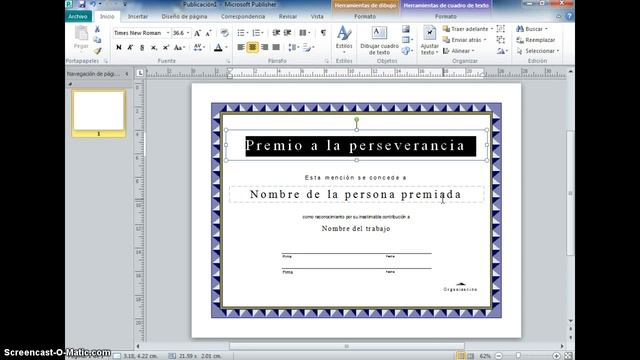Switch to the Vista tab

click(x=317, y=16)
